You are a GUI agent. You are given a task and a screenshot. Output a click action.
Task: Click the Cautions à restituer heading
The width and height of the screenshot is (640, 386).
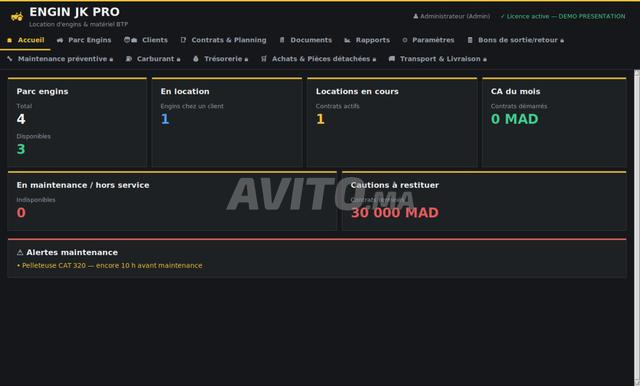394,185
